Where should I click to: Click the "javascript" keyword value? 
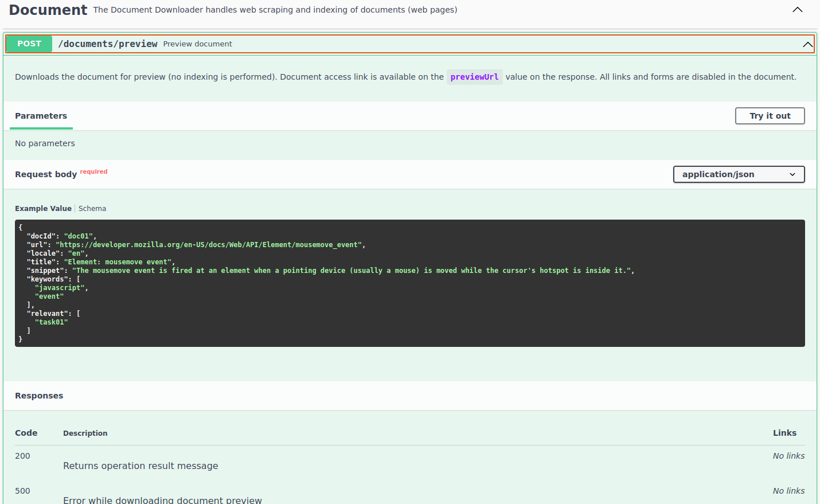60,288
